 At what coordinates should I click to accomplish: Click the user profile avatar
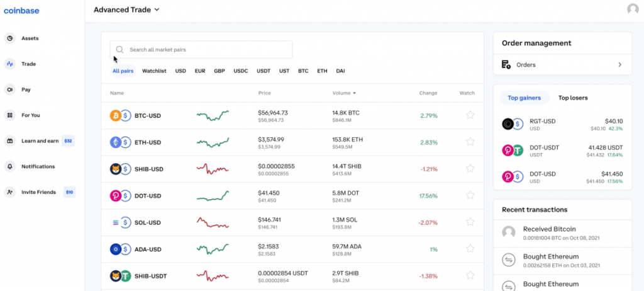tap(633, 9)
